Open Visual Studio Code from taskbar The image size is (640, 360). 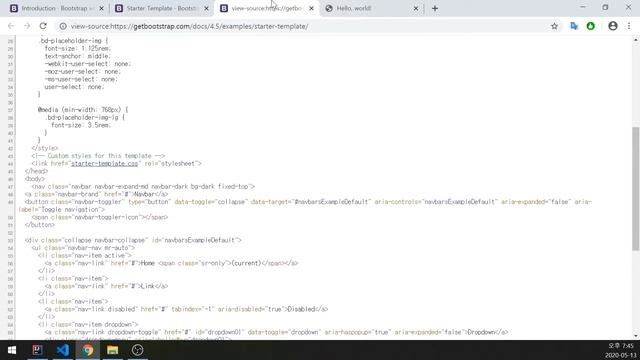62,350
